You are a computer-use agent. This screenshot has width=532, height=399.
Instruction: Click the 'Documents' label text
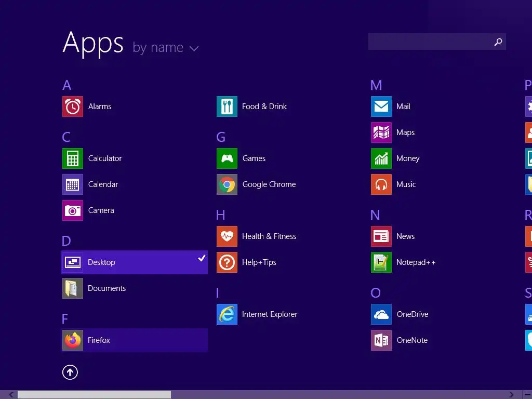(x=107, y=288)
